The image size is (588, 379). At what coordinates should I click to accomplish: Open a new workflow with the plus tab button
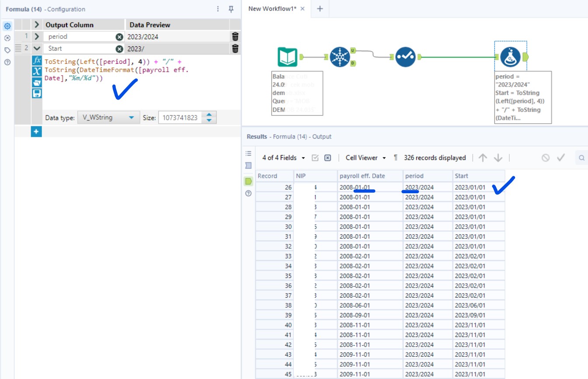(x=320, y=7)
